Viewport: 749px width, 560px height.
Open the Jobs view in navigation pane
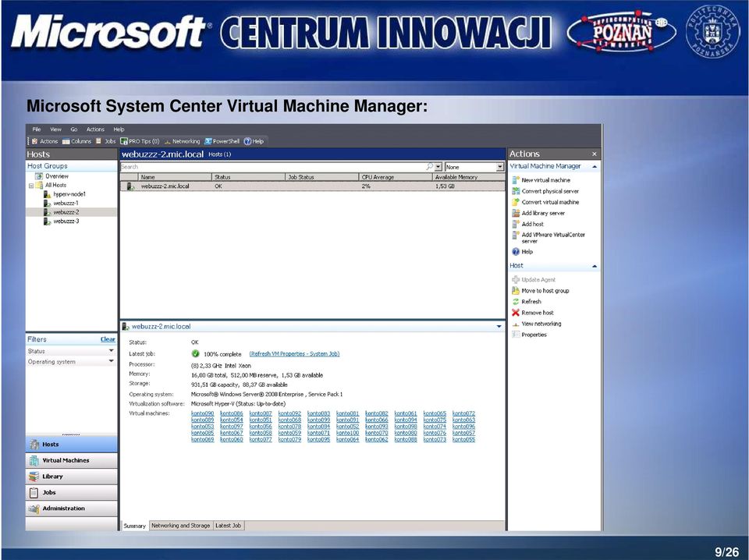(71, 493)
